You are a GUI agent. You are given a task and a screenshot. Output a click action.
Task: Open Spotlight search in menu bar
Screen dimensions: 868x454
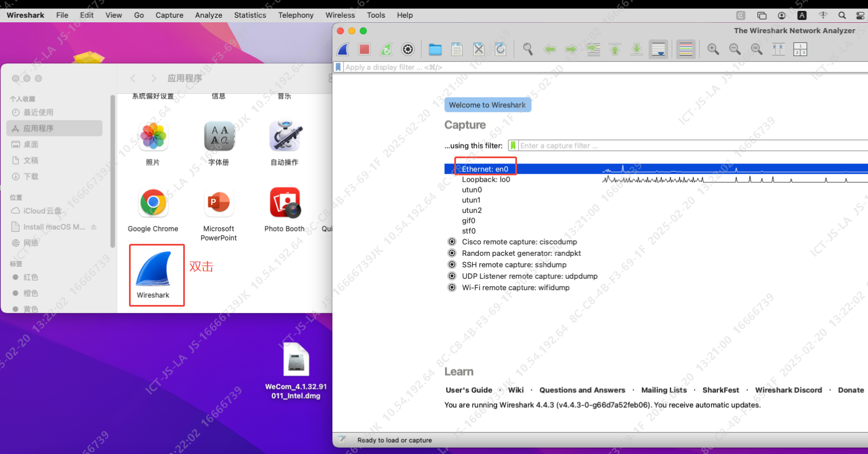coord(842,15)
